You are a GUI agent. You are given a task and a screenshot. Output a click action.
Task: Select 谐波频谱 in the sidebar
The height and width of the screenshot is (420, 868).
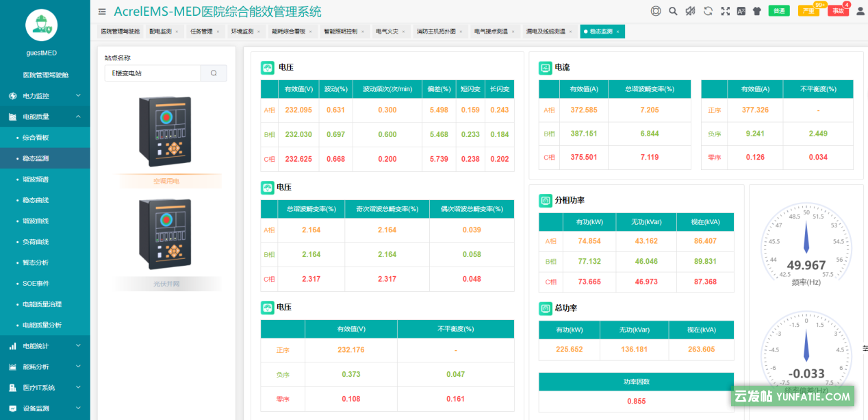pyautogui.click(x=45, y=180)
